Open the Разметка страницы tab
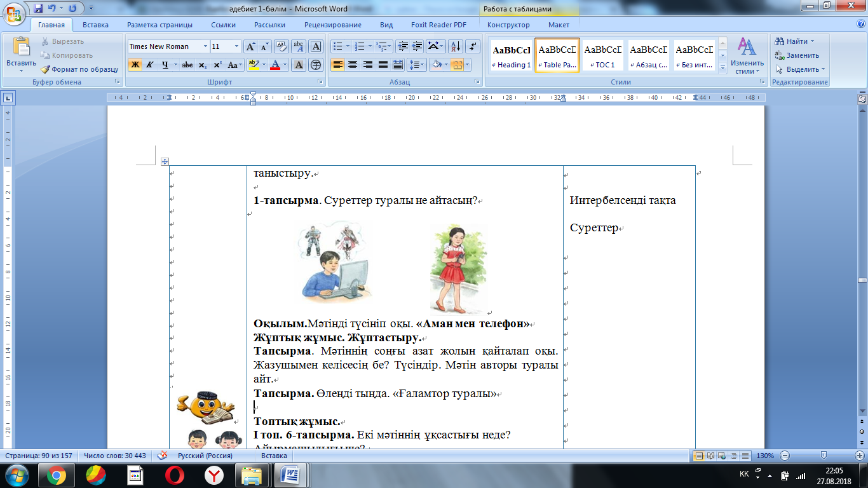This screenshot has width=868, height=488. click(x=159, y=25)
